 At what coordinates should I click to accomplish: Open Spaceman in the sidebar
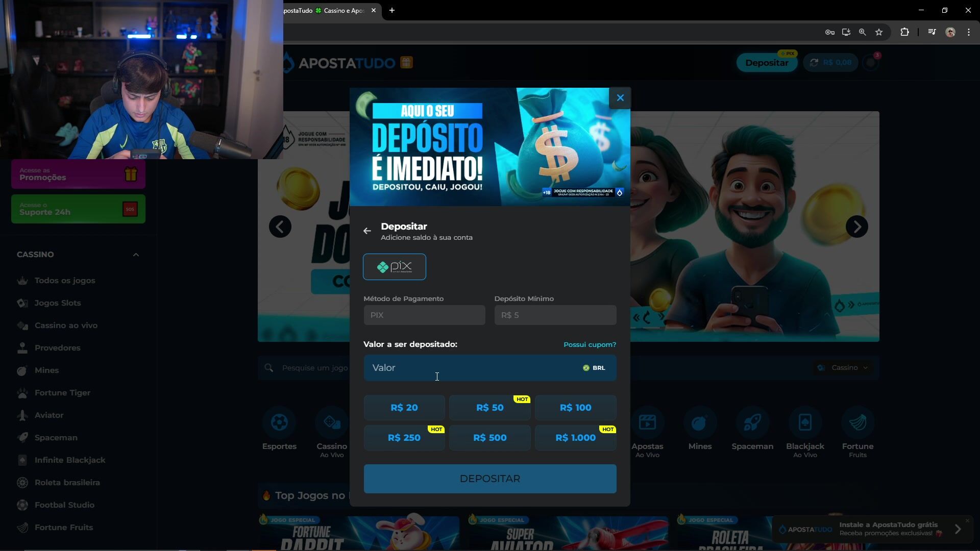click(56, 438)
